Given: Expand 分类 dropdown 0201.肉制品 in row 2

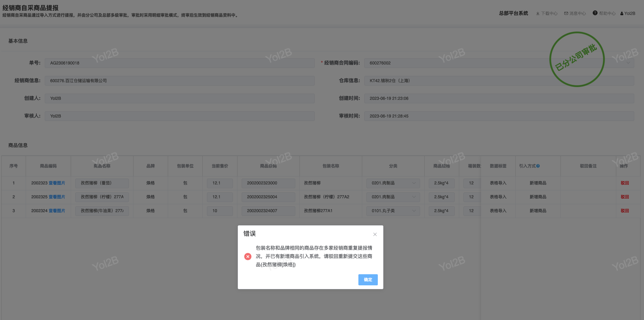Looking at the screenshot, I should (x=393, y=197).
